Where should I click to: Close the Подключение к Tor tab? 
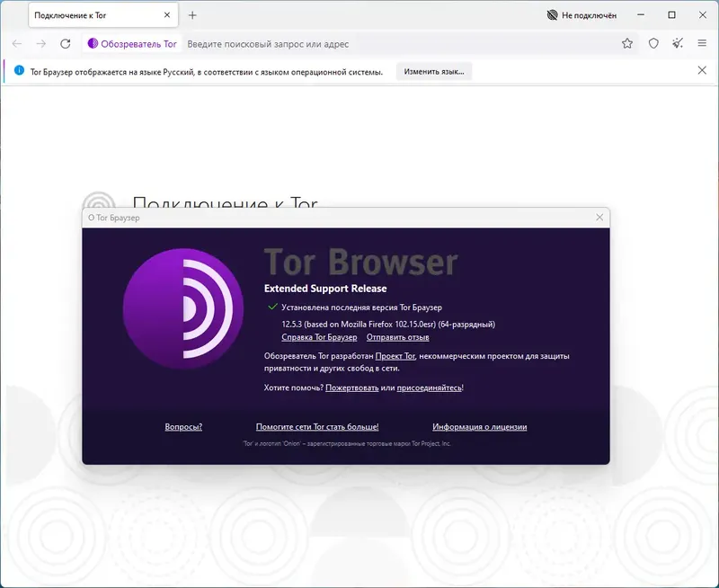pos(167,15)
